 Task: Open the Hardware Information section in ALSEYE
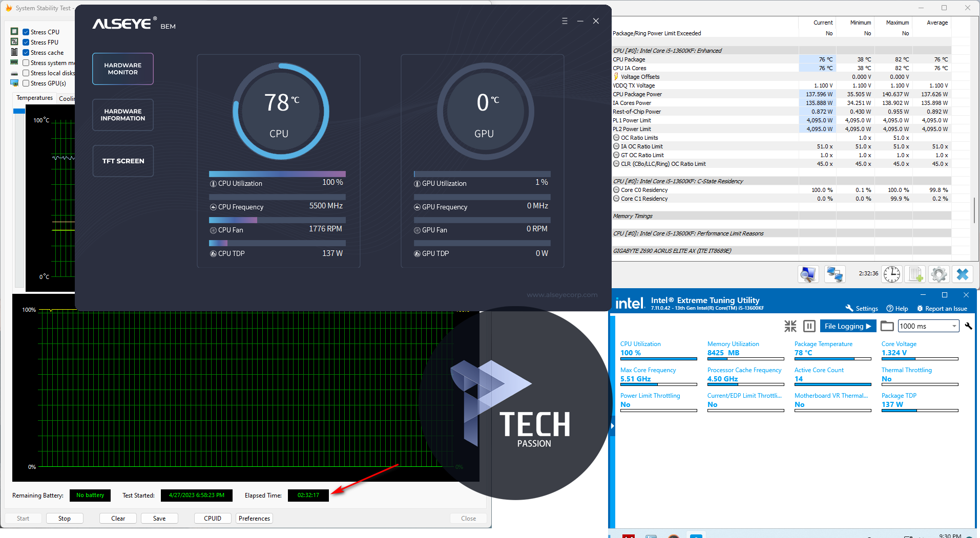[x=123, y=115]
